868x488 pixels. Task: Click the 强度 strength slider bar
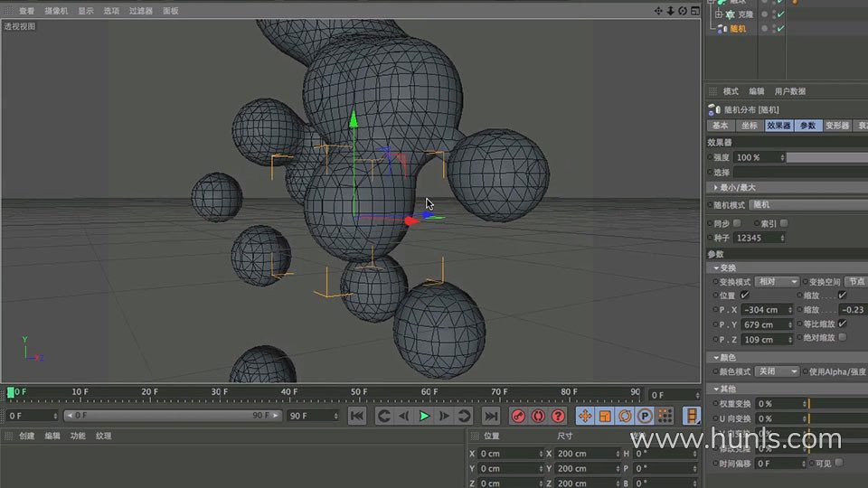pos(827,157)
